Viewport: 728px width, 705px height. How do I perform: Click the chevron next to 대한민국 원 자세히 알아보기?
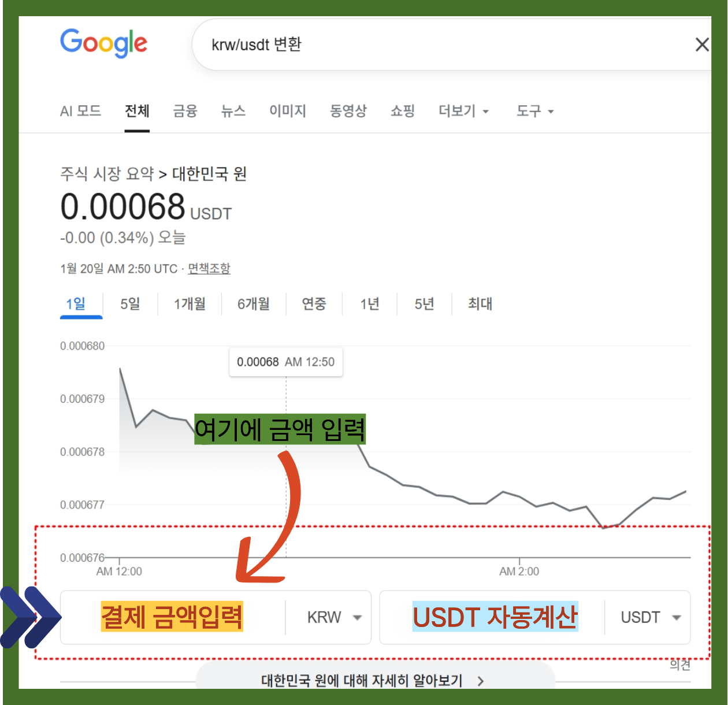(481, 681)
